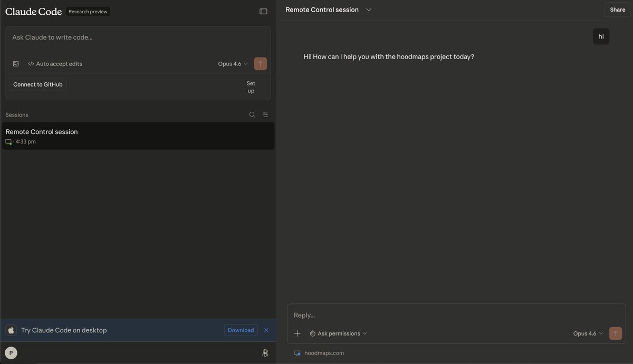Apple logo icon in desktop banner

pos(11,330)
